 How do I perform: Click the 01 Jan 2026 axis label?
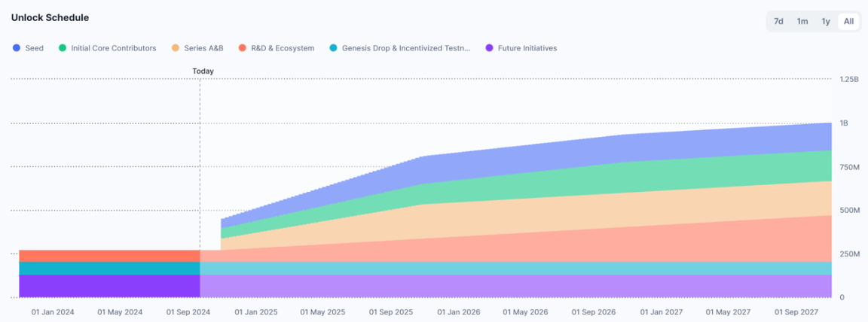[x=459, y=311]
